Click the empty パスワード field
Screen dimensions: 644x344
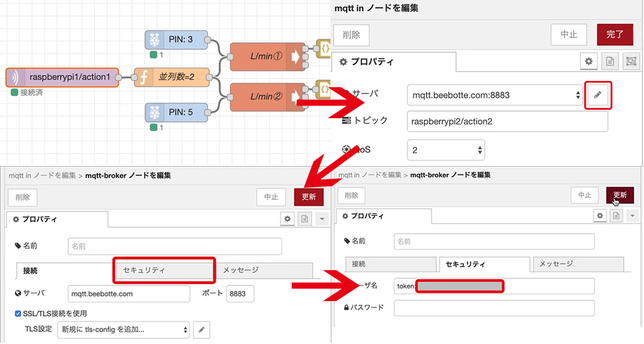tap(494, 308)
